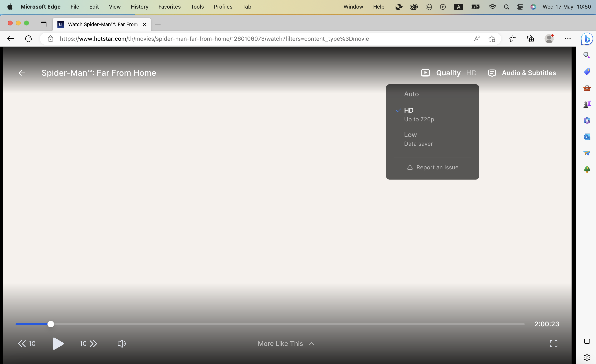Collapse the Quality dropdown menu

click(448, 73)
